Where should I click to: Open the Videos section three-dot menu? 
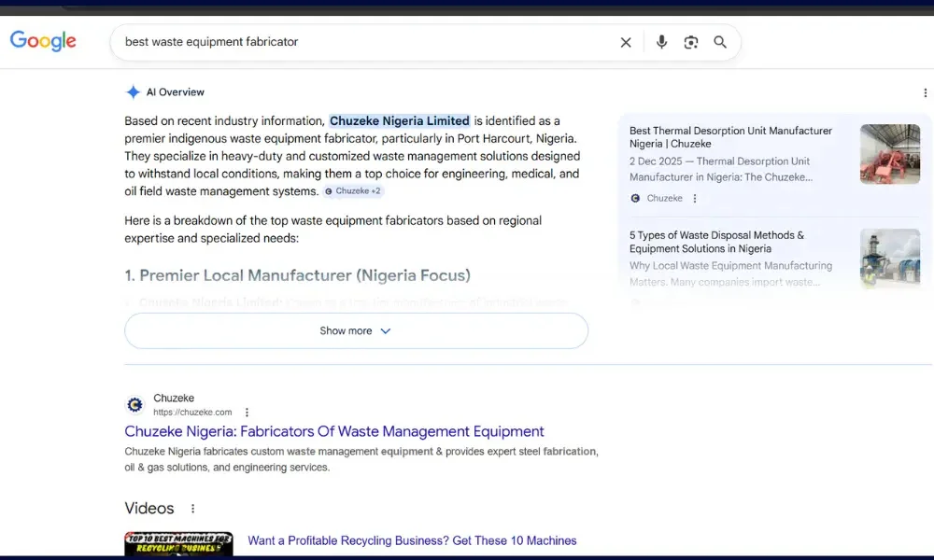point(192,509)
